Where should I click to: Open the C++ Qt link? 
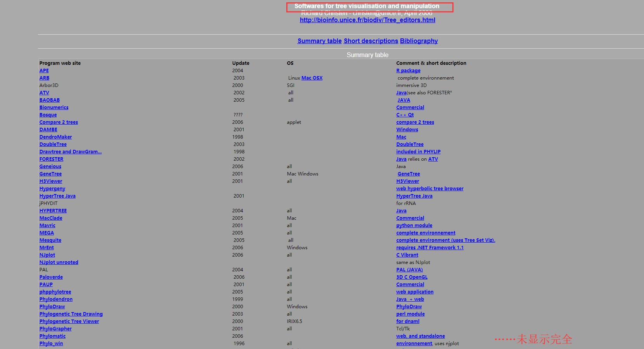pos(405,115)
